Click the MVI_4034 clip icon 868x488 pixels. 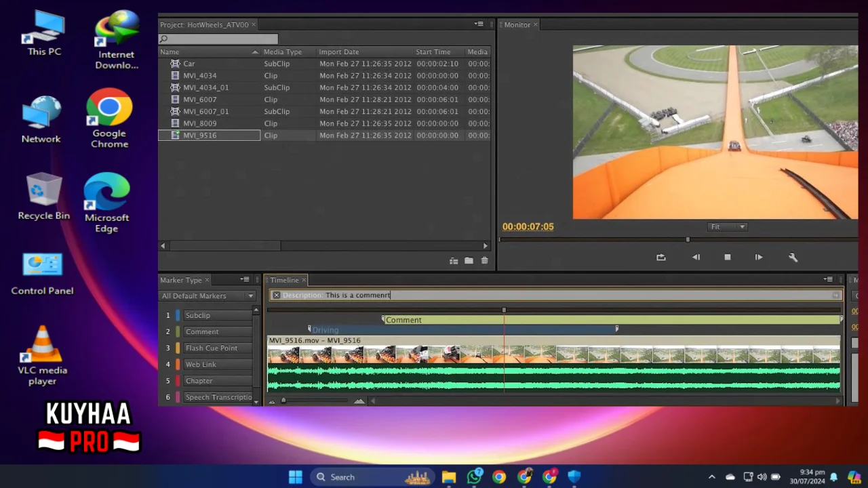[175, 76]
